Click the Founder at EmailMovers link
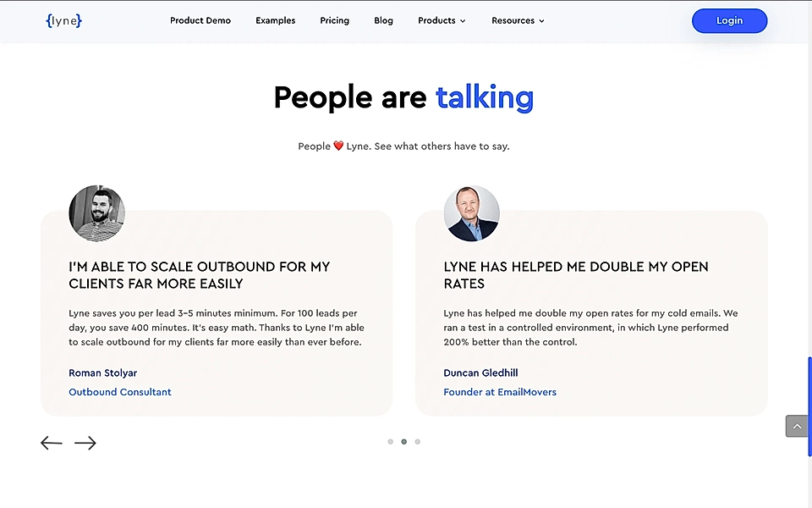 500,392
